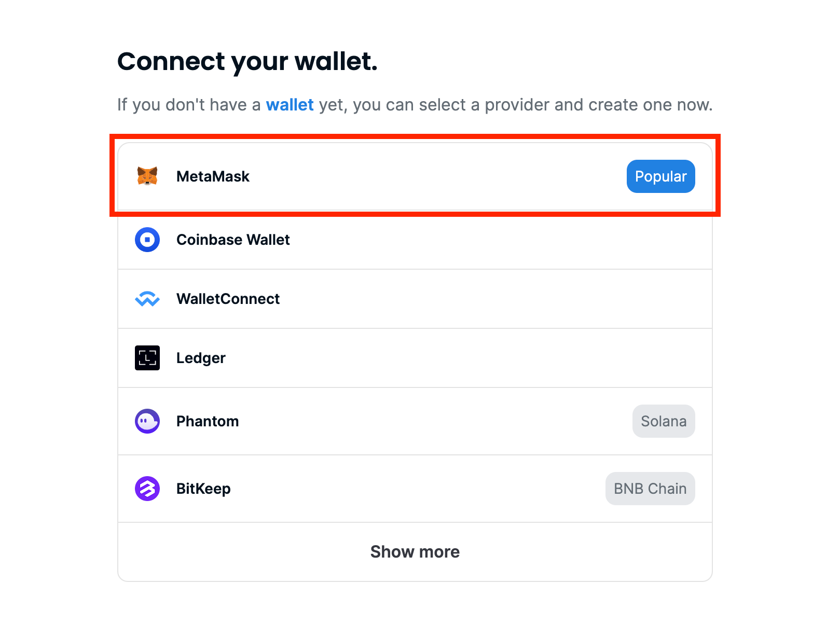Viewport: 840px width, 625px height.
Task: Click the BNB Chain tag
Action: (x=650, y=489)
